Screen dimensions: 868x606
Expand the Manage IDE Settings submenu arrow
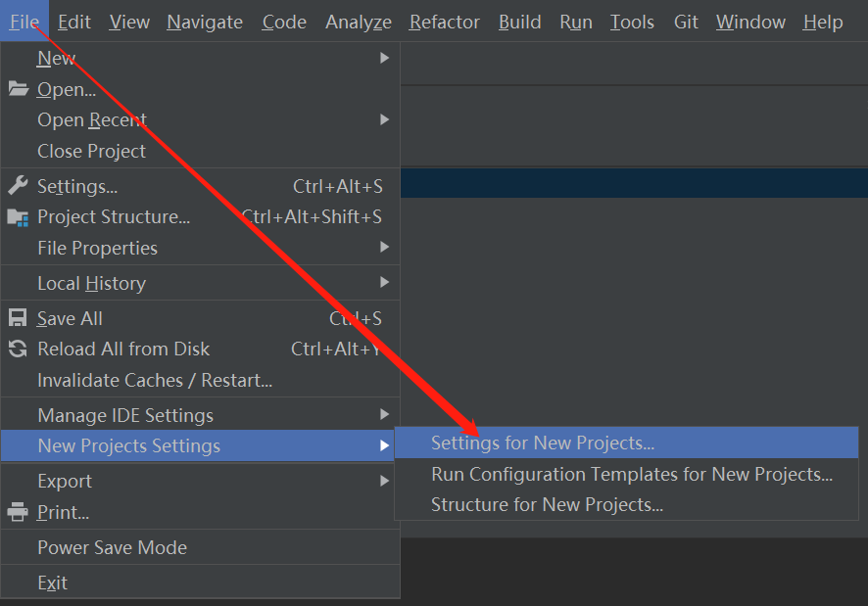384,414
